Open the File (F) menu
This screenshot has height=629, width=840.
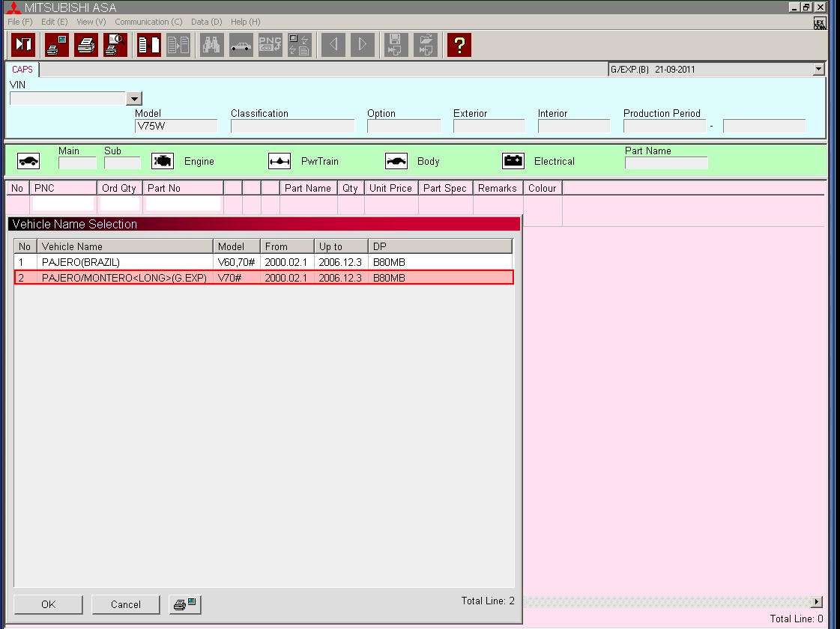[20, 22]
